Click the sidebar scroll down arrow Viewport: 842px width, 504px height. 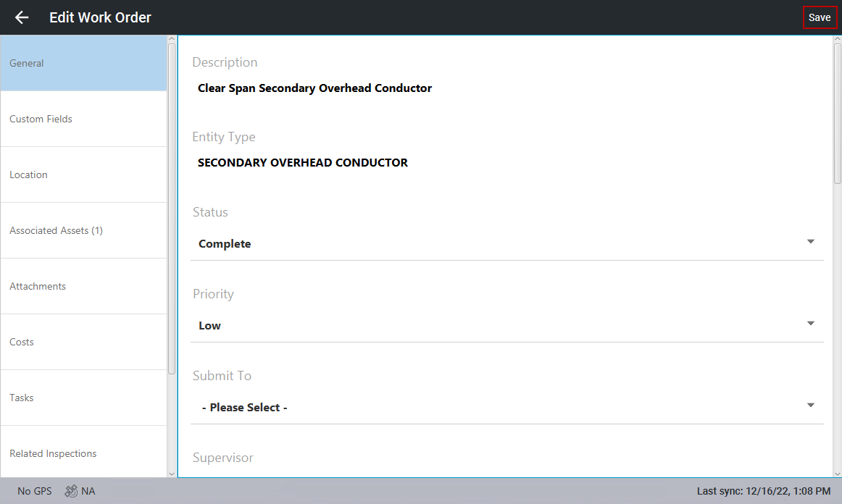tap(172, 474)
